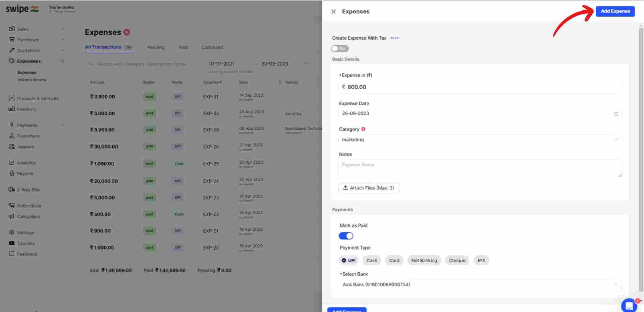Switch to the Pending tab

click(x=156, y=47)
